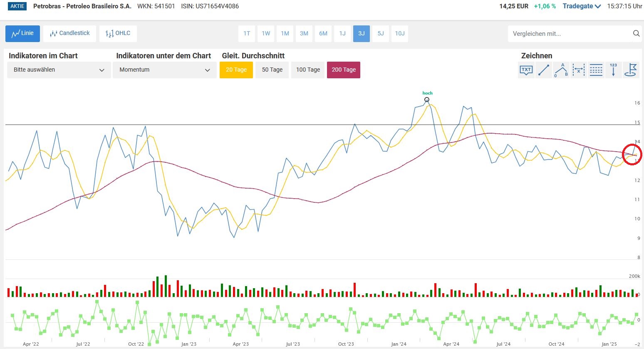Set the time range to 1M

[285, 34]
